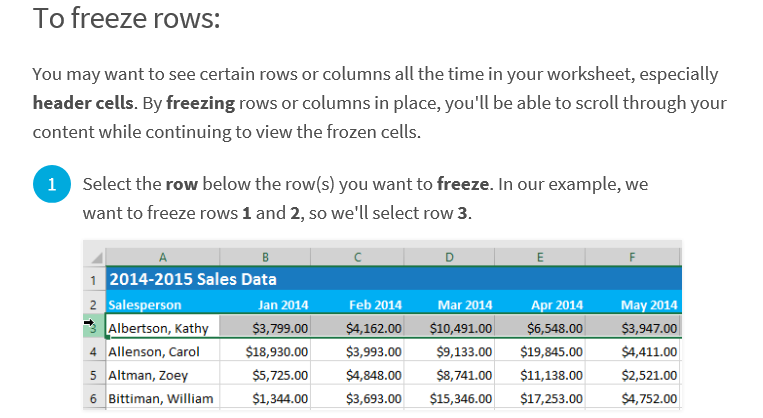Select the Albertson, Kathy cell
Screen dimensions: 763x418
coord(163,328)
